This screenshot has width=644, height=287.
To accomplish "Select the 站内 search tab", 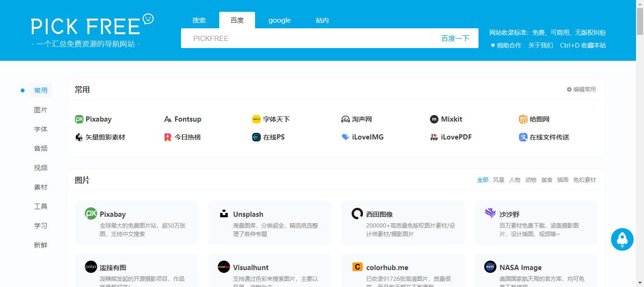I will [322, 20].
